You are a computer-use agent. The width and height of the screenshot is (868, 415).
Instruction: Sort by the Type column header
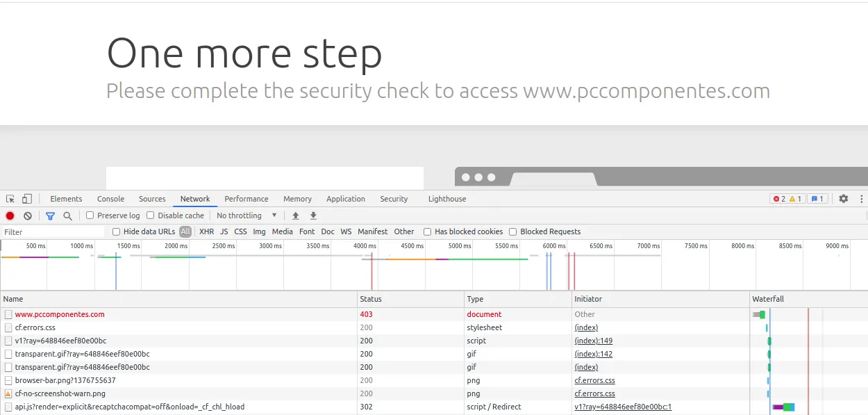click(518, 299)
